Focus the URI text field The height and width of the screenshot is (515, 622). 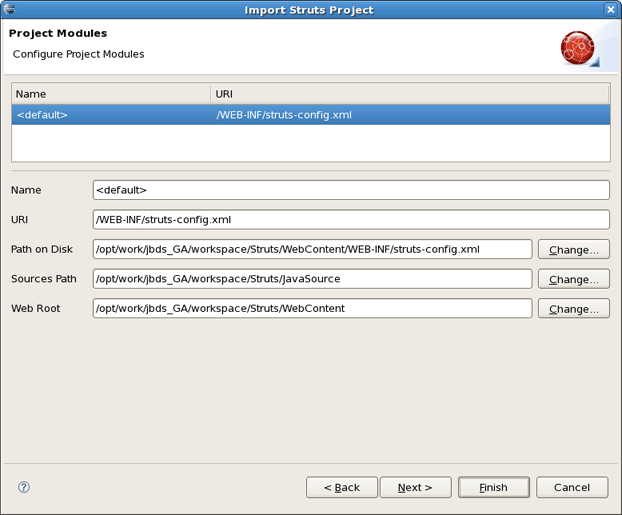[350, 220]
